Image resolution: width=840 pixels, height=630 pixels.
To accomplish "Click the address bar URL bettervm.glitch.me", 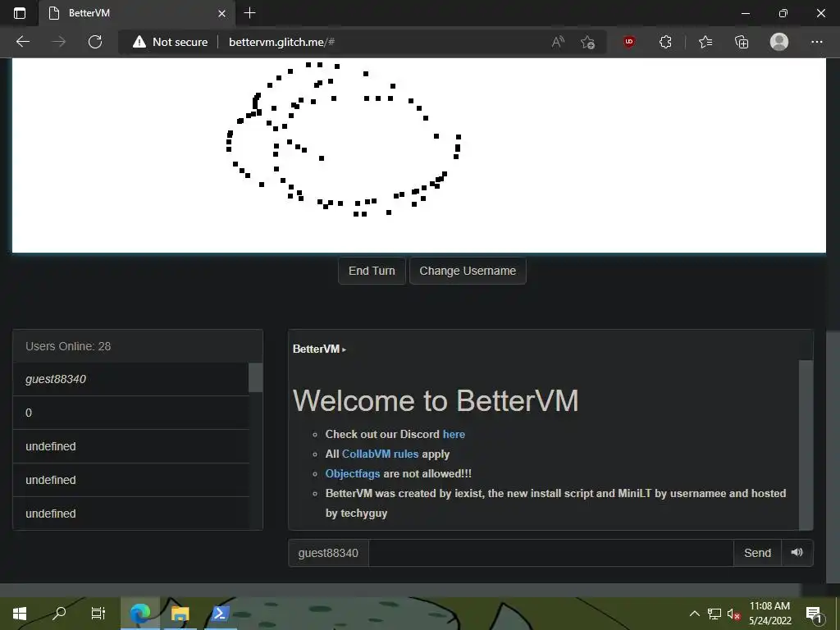I will (282, 42).
